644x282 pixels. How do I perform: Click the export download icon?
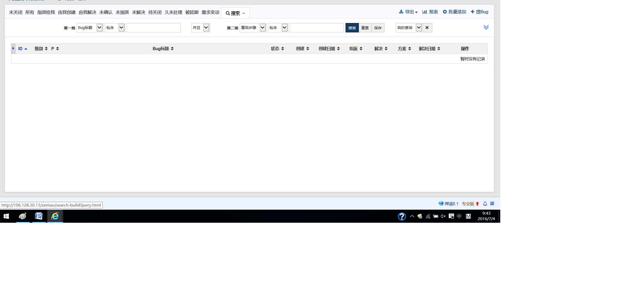401,12
